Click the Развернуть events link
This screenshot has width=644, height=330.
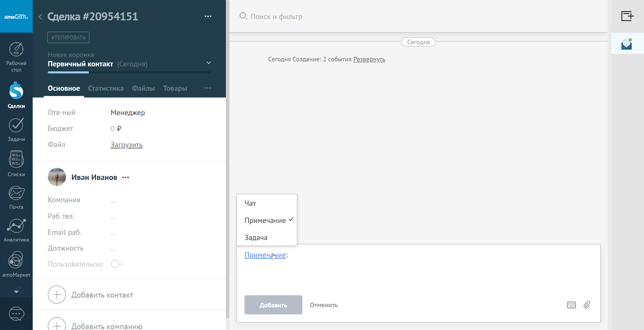[x=369, y=59]
